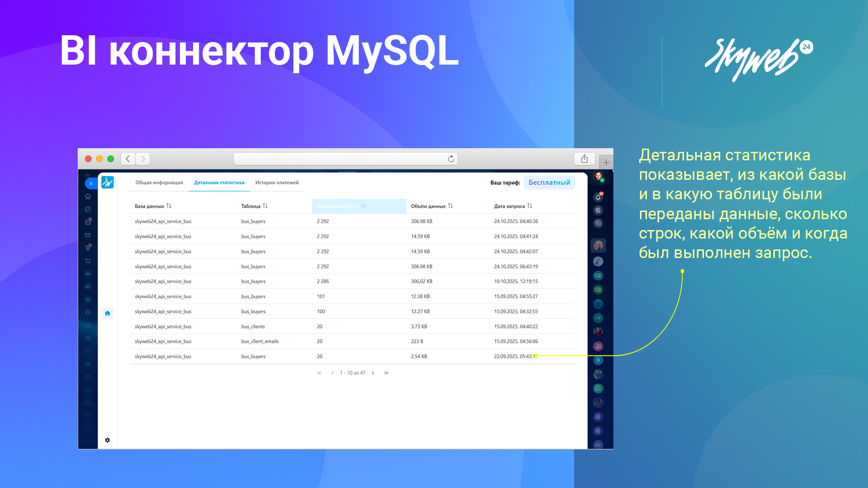Open the notifications bell icon
Viewport: 868px width, 488px height.
[598, 197]
